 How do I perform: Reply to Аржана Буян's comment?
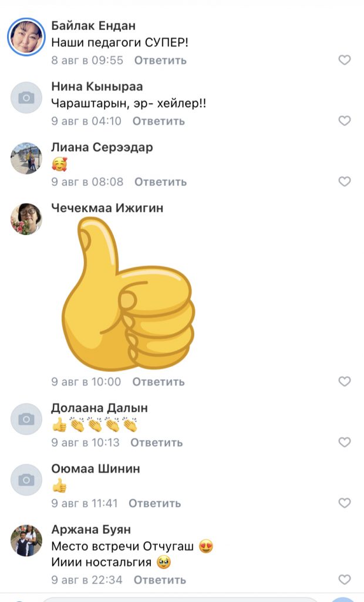pos(160,580)
